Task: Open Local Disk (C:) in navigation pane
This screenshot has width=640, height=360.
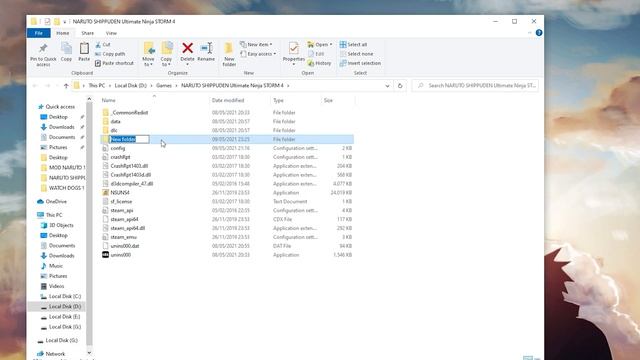Action: (x=65, y=297)
